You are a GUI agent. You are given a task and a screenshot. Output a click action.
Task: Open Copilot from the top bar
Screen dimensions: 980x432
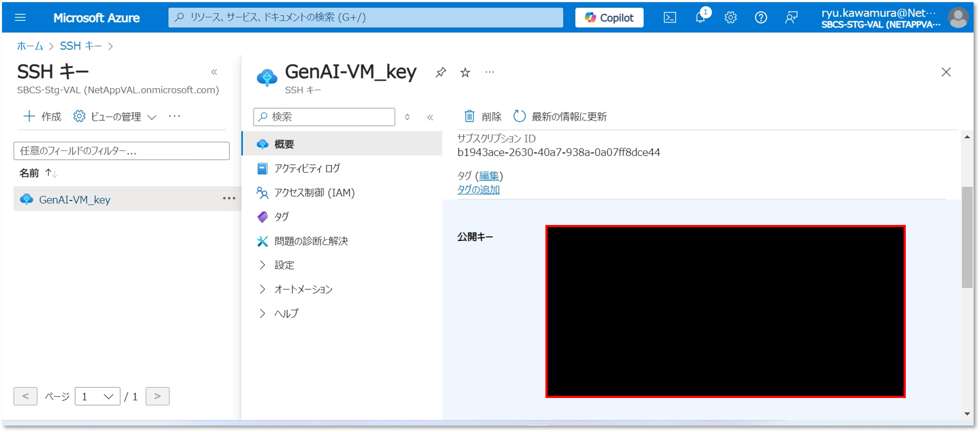click(609, 17)
